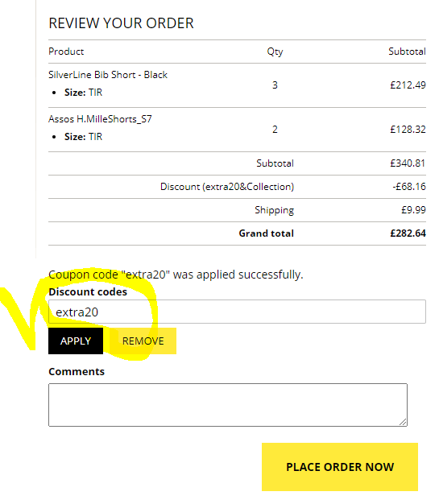Click the Review Your Order heading
The width and height of the screenshot is (439, 504).
121,23
